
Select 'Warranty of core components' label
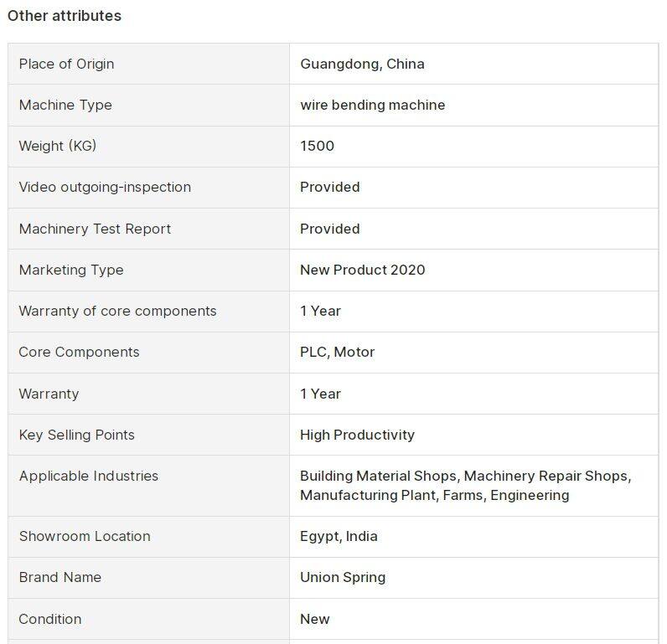tap(117, 311)
